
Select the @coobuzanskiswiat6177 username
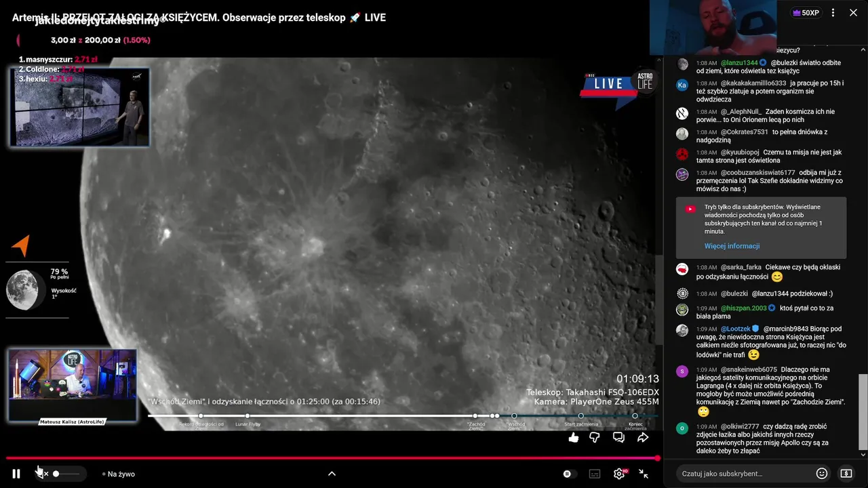757,173
